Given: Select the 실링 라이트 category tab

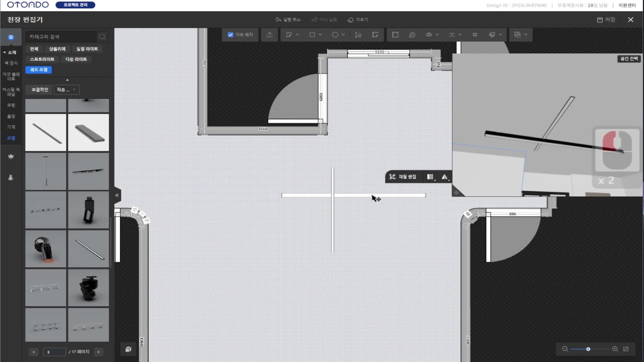Looking at the screenshot, I should click(87, 49).
